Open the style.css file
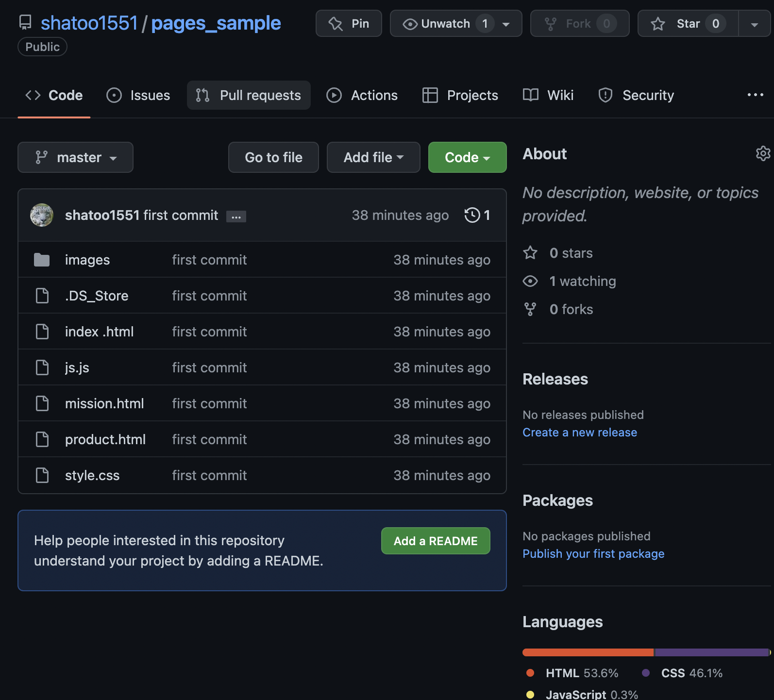This screenshot has height=700, width=774. pyautogui.click(x=92, y=475)
